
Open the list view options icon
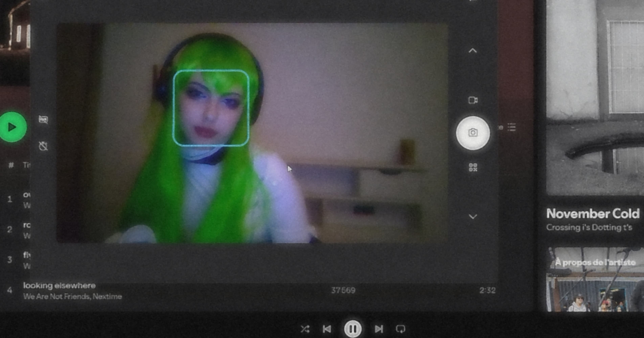[512, 127]
